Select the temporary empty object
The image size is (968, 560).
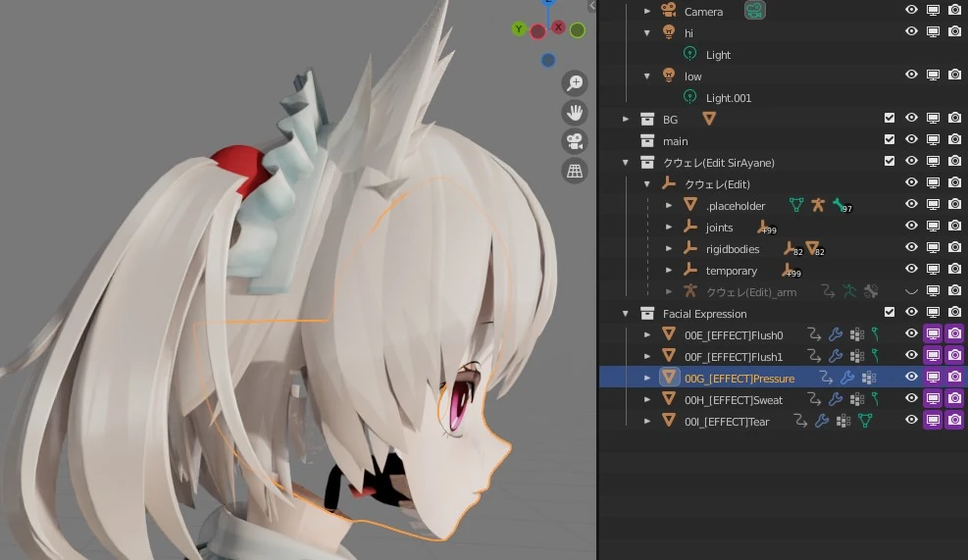731,271
